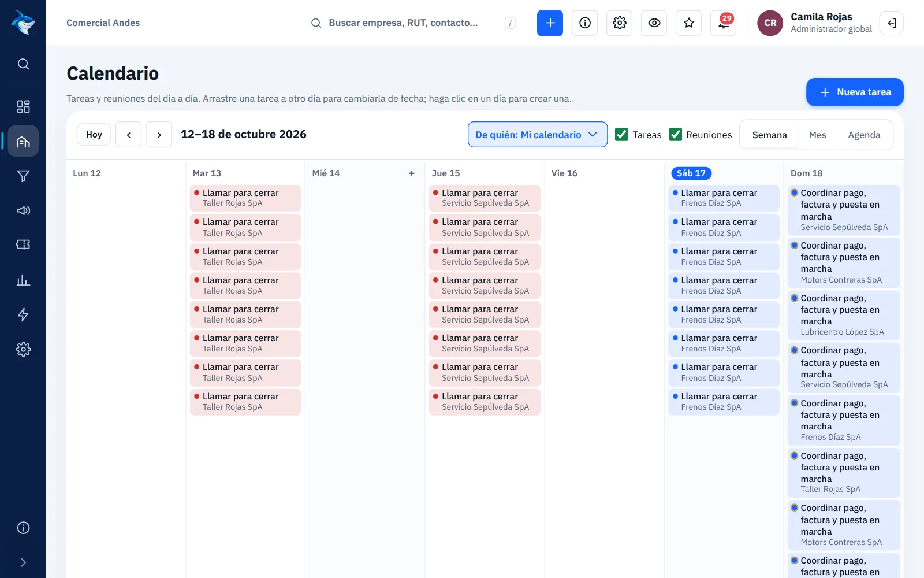This screenshot has width=924, height=578.
Task: Uncheck the Tareas checkbox
Action: click(621, 135)
